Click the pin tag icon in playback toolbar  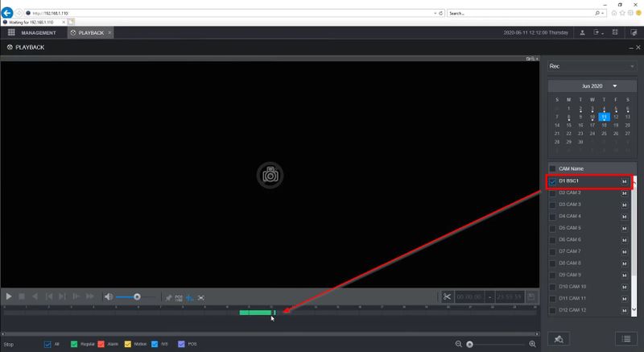(168, 298)
